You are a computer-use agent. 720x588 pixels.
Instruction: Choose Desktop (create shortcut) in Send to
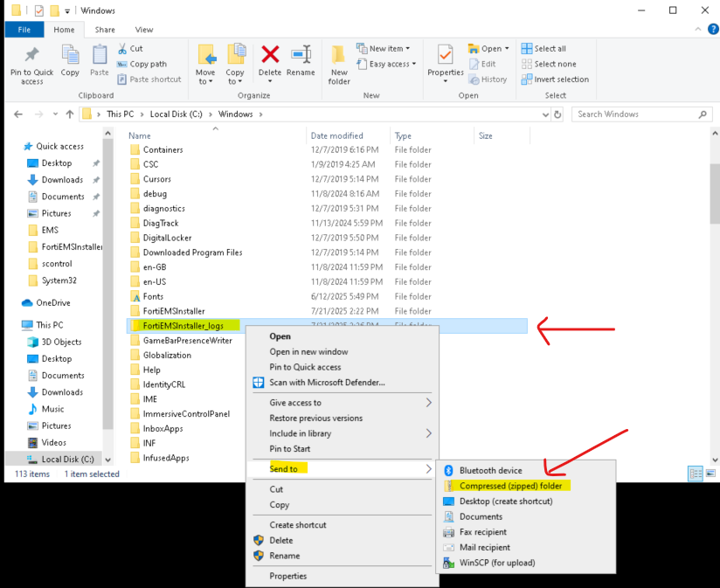[525, 502]
